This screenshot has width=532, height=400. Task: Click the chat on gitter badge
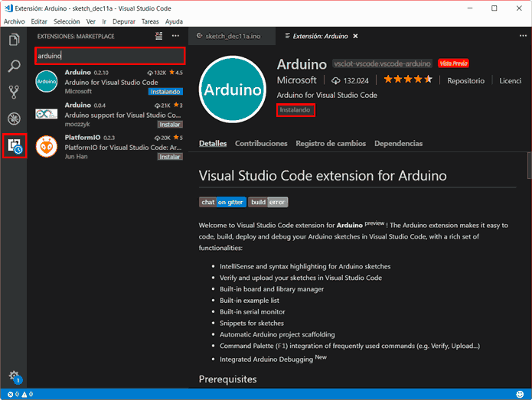[222, 202]
